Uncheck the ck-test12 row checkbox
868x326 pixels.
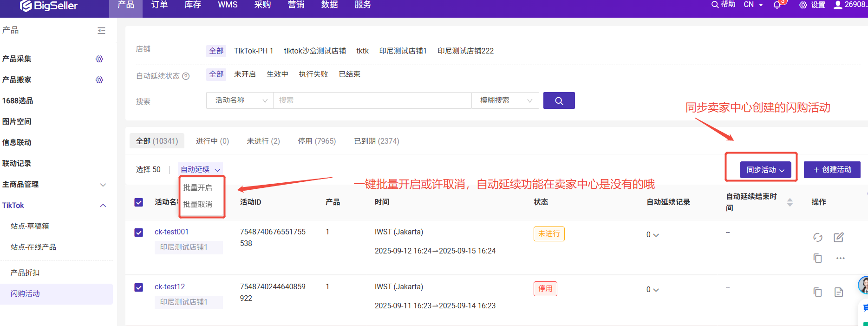click(139, 287)
